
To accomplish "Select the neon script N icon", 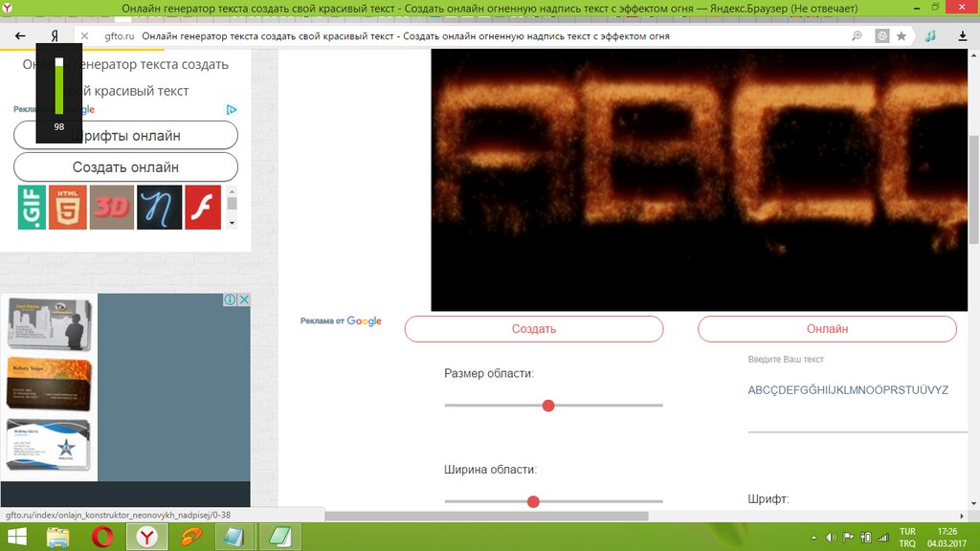I will [160, 207].
